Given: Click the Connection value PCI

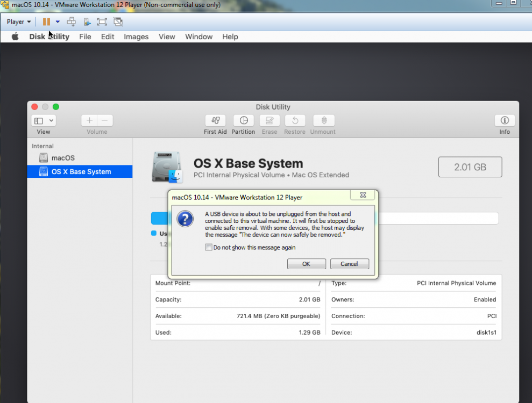Looking at the screenshot, I should tap(492, 316).
